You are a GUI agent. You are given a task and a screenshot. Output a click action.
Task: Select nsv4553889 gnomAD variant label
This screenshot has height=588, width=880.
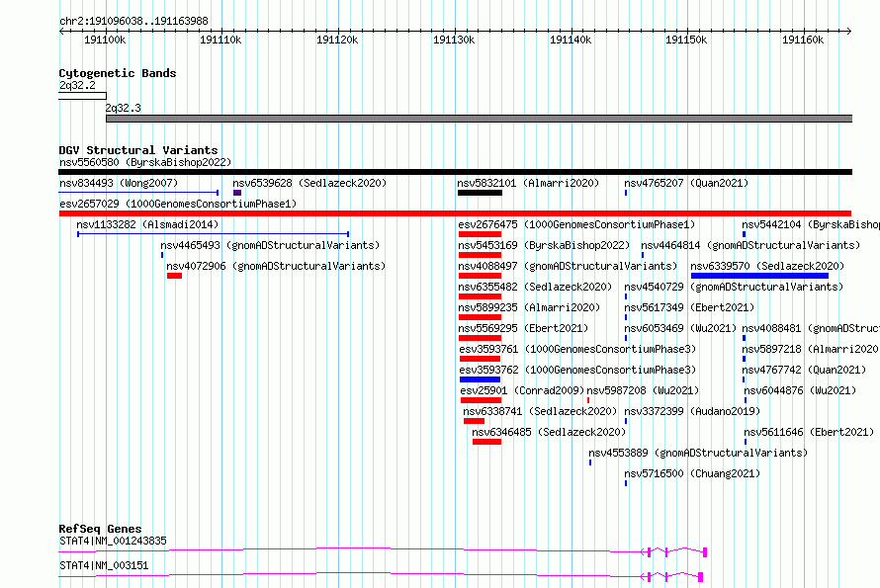click(x=698, y=454)
